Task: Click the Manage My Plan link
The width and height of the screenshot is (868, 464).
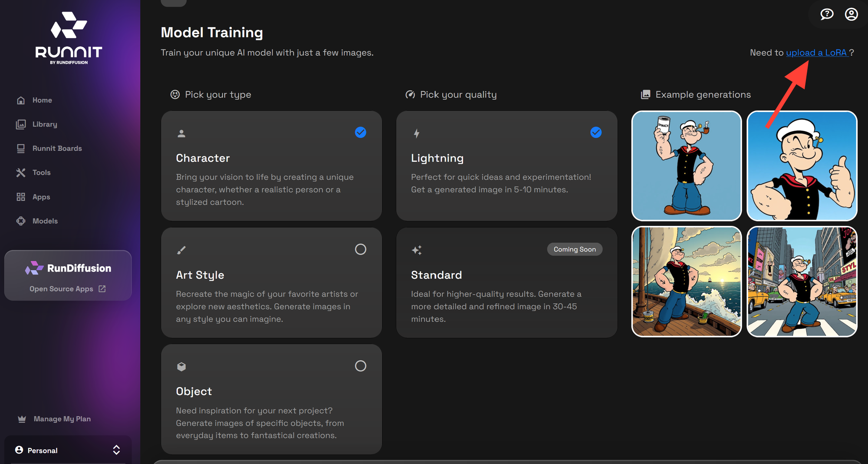Action: (62, 419)
